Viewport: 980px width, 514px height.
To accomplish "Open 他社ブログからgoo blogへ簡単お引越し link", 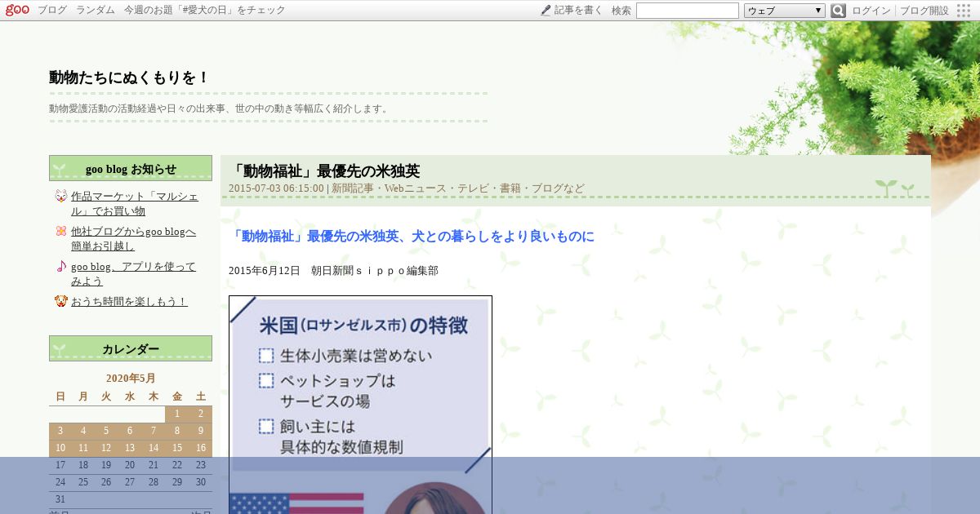I will (133, 238).
